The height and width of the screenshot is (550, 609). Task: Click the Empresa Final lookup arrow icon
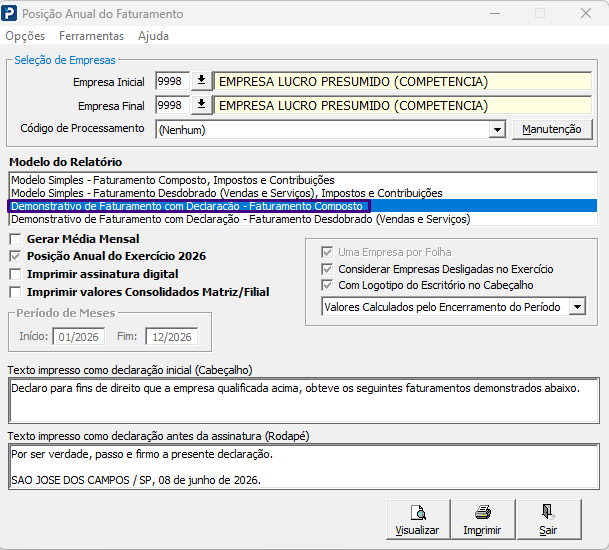click(x=201, y=105)
